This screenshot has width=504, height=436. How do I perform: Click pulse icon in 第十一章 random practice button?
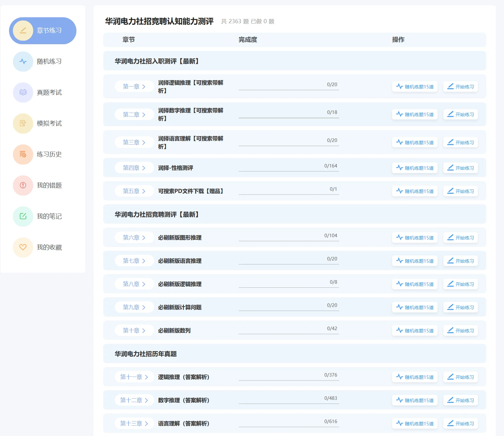tap(400, 377)
